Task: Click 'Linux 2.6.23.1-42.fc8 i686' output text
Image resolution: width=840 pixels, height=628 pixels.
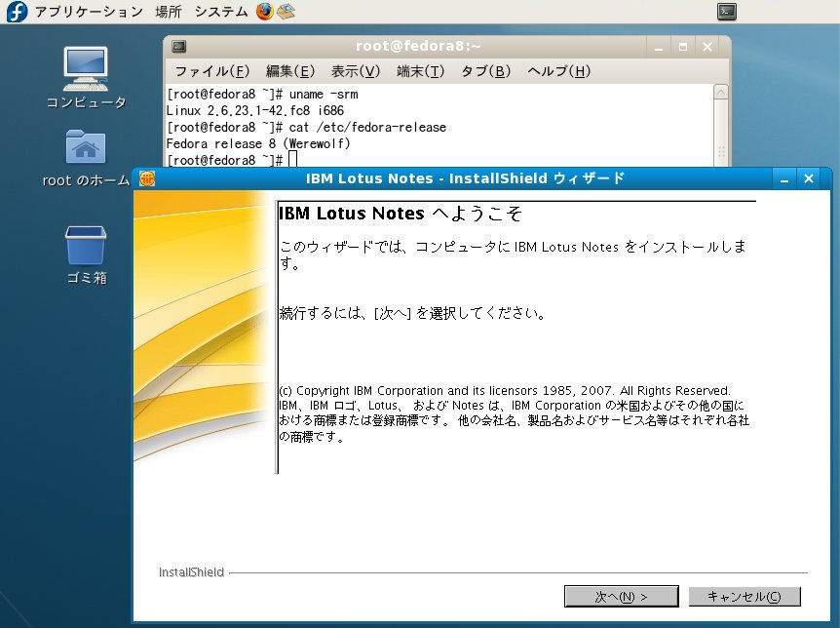Action: 255,110
